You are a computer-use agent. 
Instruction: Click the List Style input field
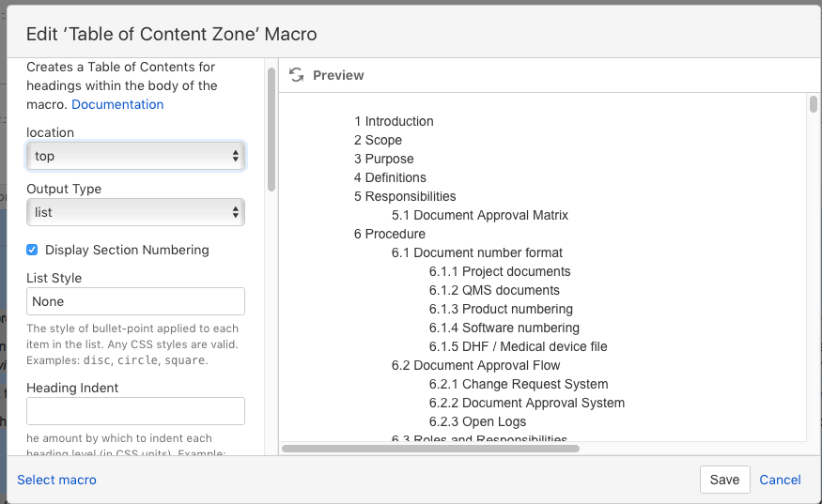point(136,301)
